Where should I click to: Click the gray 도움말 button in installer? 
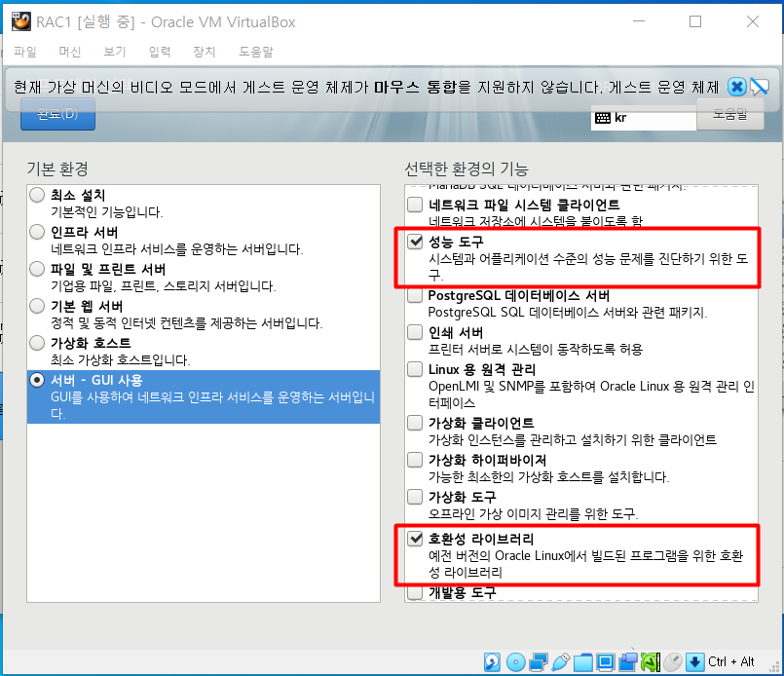click(x=730, y=114)
